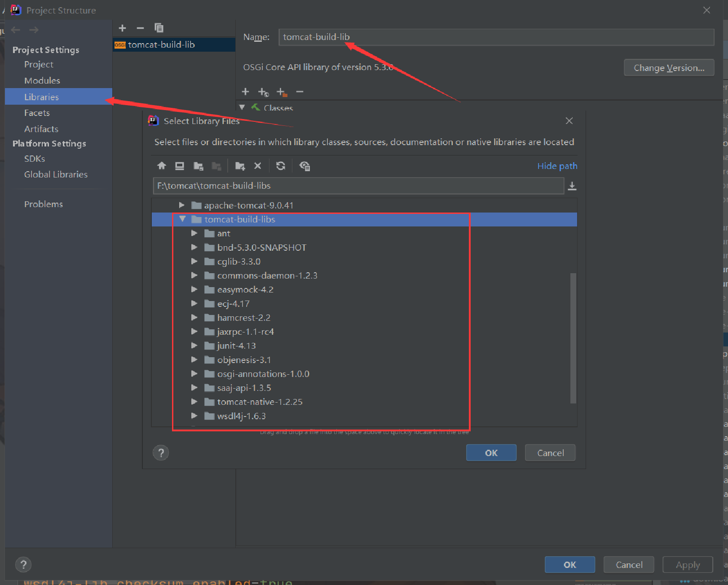The width and height of the screenshot is (728, 585).
Task: Click Show hidden files and directories icon
Action: [x=304, y=166]
